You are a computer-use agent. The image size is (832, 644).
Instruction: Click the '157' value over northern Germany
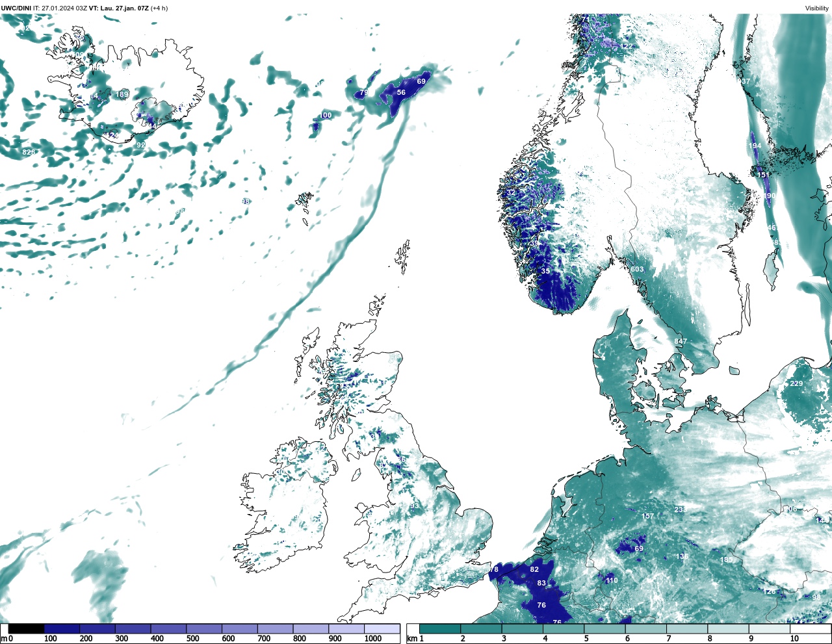(x=647, y=517)
